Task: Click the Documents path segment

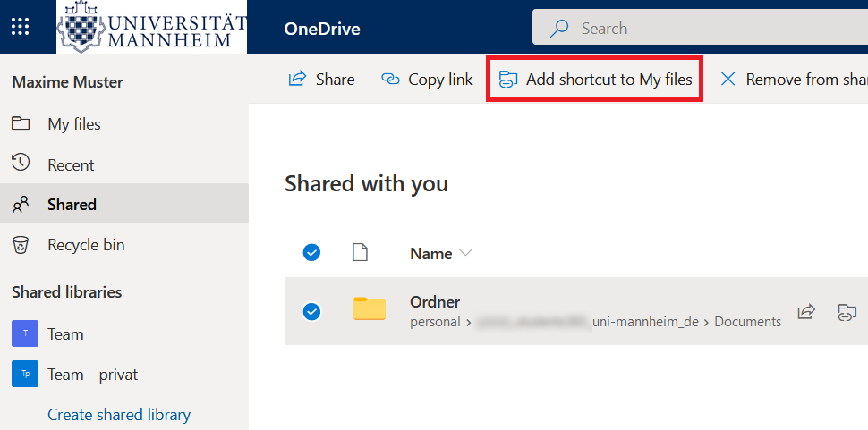Action: tap(748, 322)
